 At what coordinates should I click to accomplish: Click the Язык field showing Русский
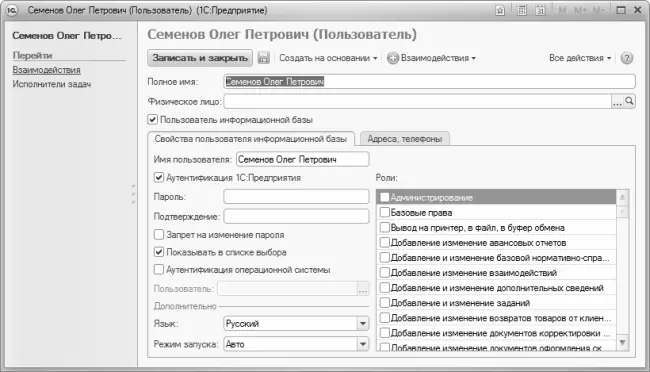(x=291, y=323)
